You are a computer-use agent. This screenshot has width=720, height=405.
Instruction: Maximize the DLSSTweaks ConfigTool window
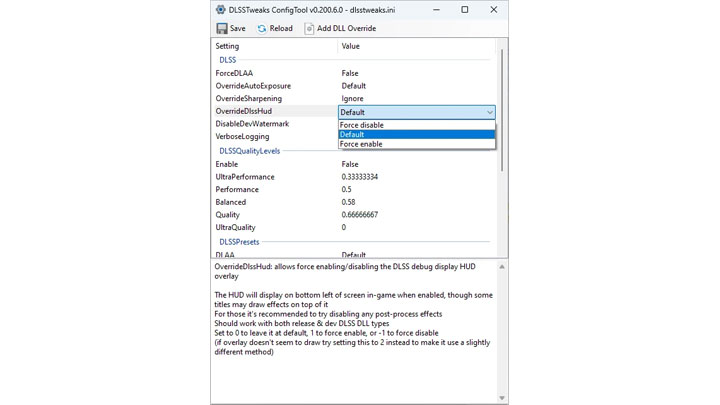pos(465,10)
